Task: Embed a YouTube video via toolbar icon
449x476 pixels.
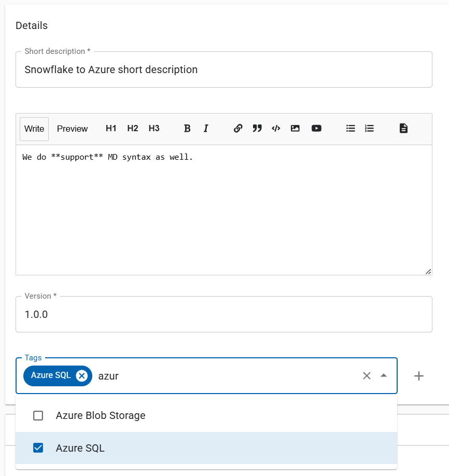Action: [x=316, y=129]
